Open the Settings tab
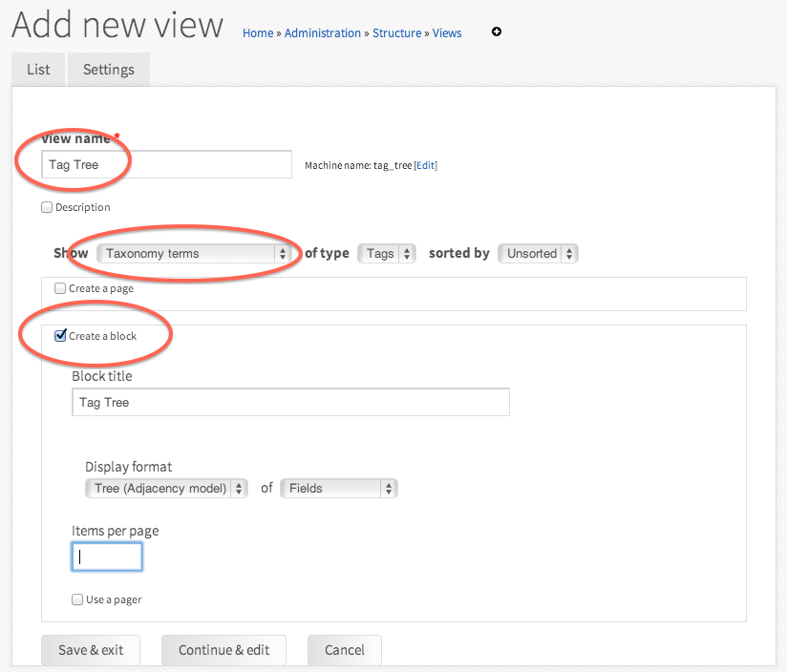Image resolution: width=787 pixels, height=672 pixels. [x=109, y=70]
